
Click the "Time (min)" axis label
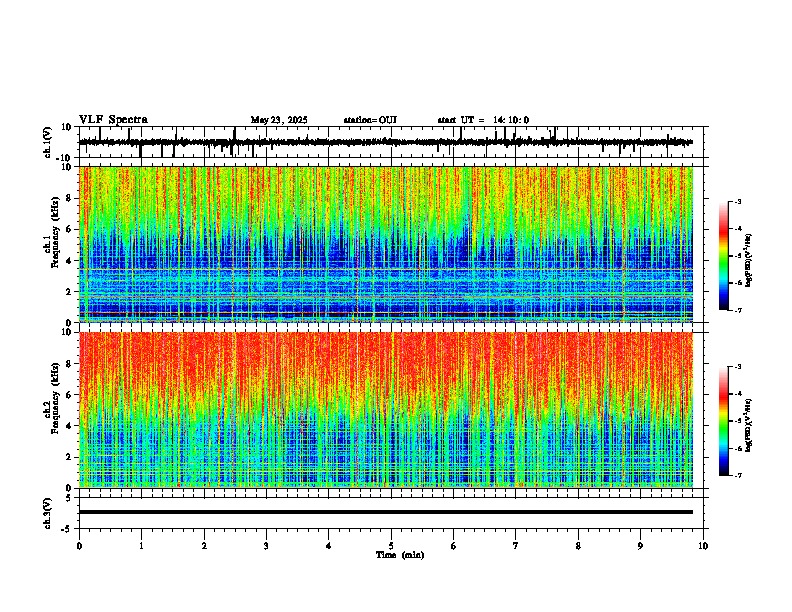click(400, 555)
